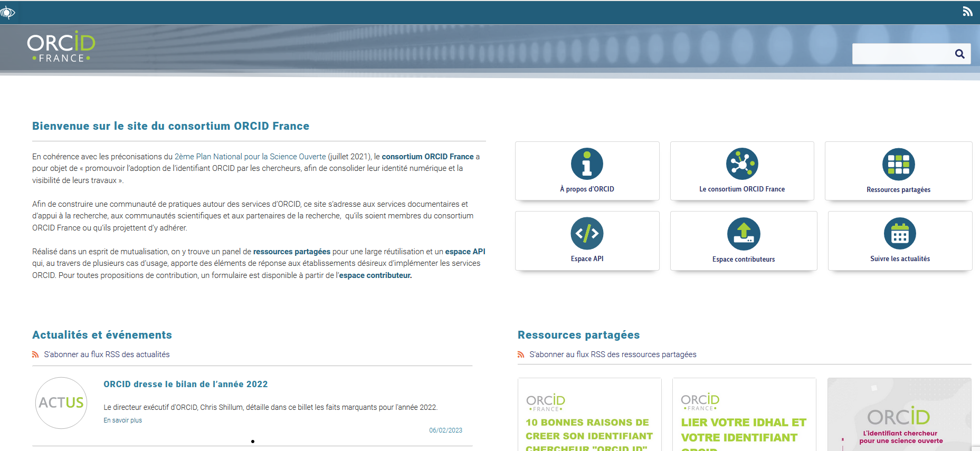Open the Ressources partagées grid icon
980x451 pixels.
(x=898, y=164)
